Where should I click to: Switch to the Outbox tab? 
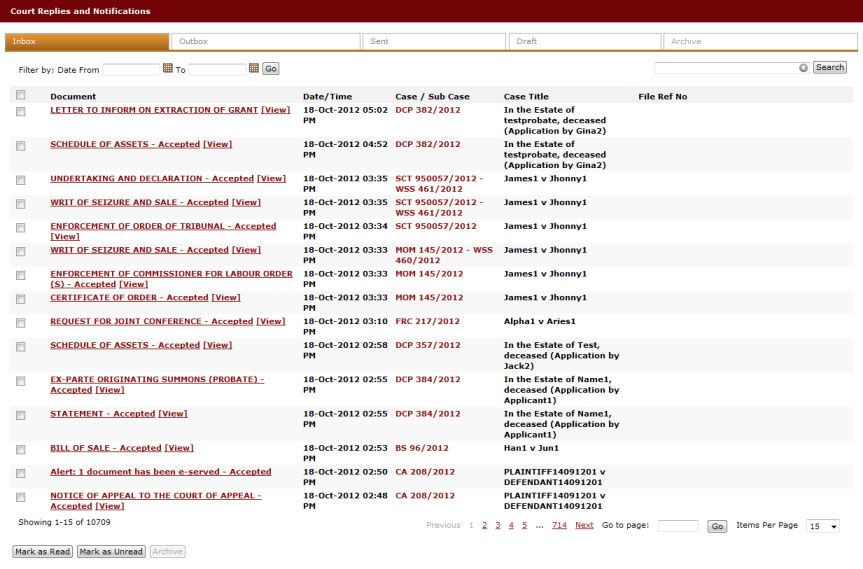265,42
